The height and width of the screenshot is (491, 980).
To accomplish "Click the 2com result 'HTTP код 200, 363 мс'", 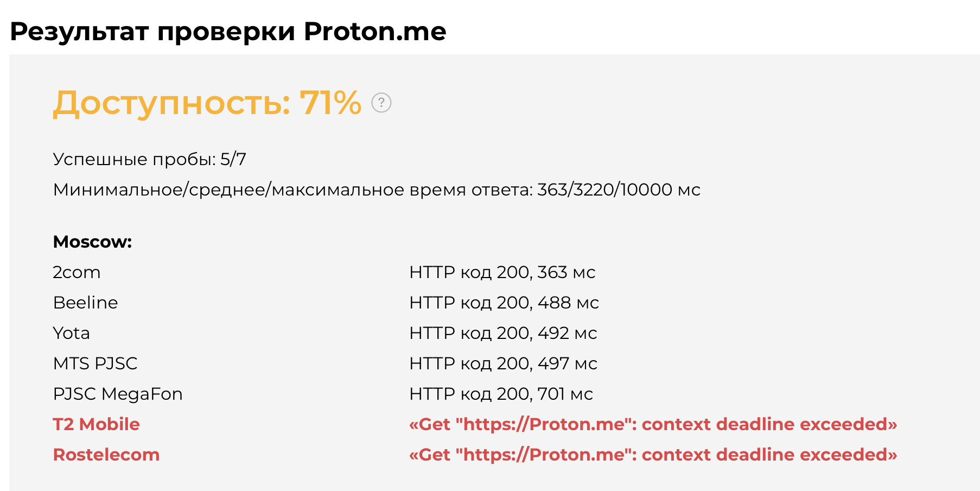I will [x=502, y=272].
